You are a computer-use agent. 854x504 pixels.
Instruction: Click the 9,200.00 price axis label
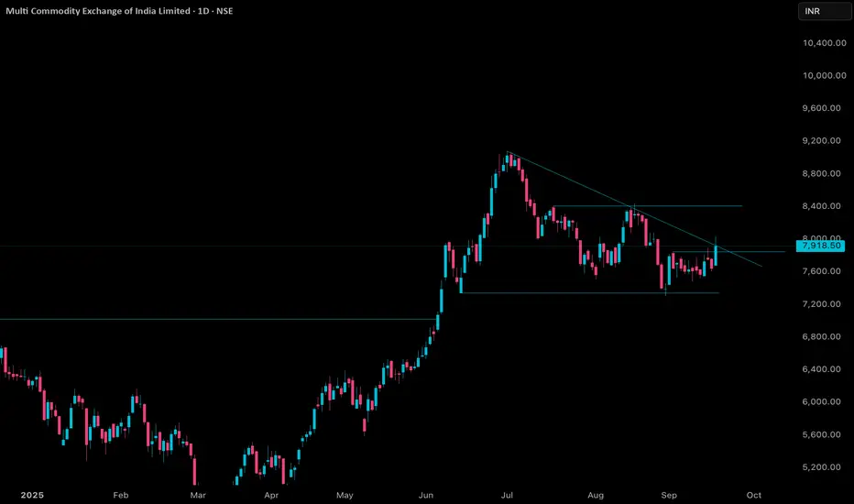pyautogui.click(x=821, y=140)
